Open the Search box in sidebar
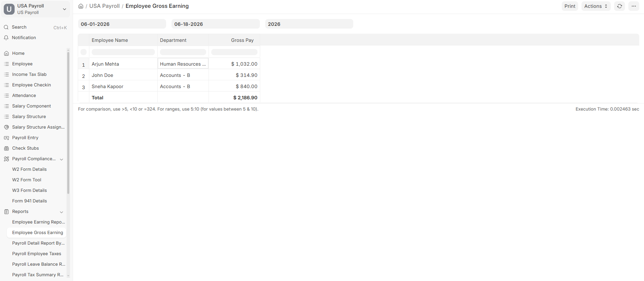Screen dimensions: 644x281 (35, 27)
